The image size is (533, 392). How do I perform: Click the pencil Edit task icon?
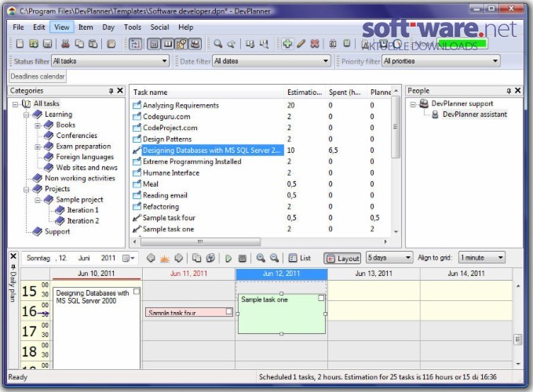[x=301, y=44]
